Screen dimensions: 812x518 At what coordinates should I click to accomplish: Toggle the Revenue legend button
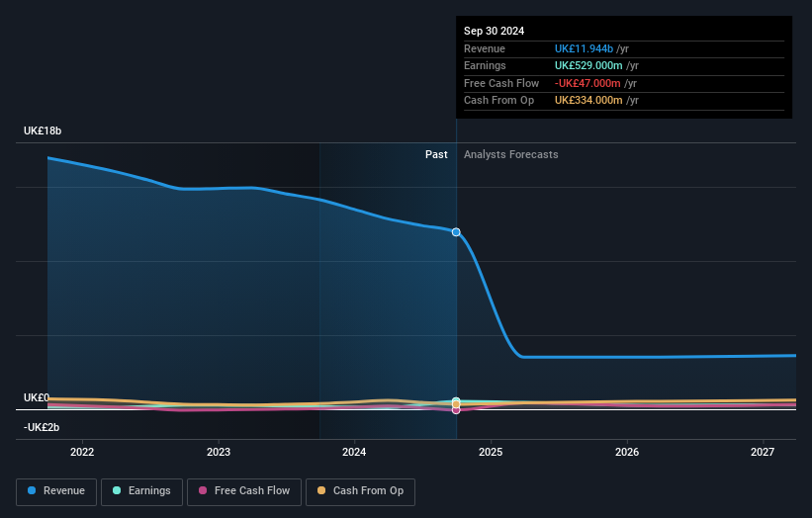pos(56,491)
